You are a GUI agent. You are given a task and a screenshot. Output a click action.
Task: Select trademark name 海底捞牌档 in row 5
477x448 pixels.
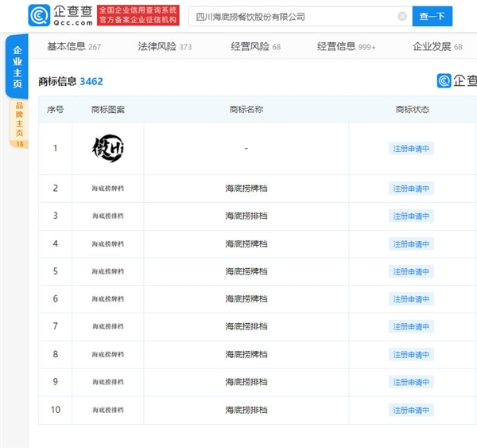(x=246, y=271)
